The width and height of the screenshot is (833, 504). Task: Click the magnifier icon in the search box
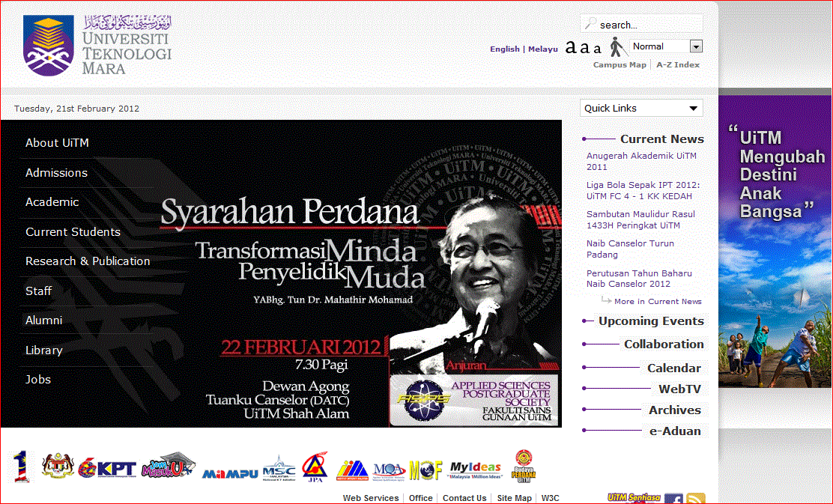(590, 24)
